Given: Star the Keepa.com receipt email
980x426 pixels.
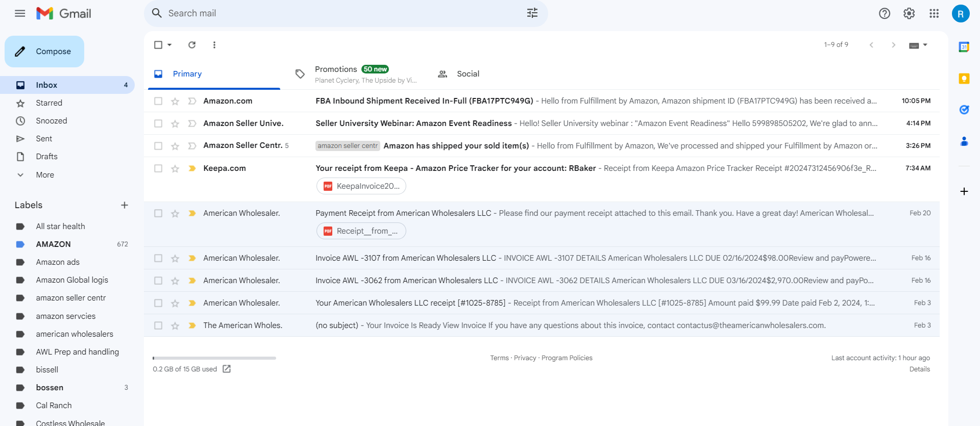Looking at the screenshot, I should pos(175,168).
